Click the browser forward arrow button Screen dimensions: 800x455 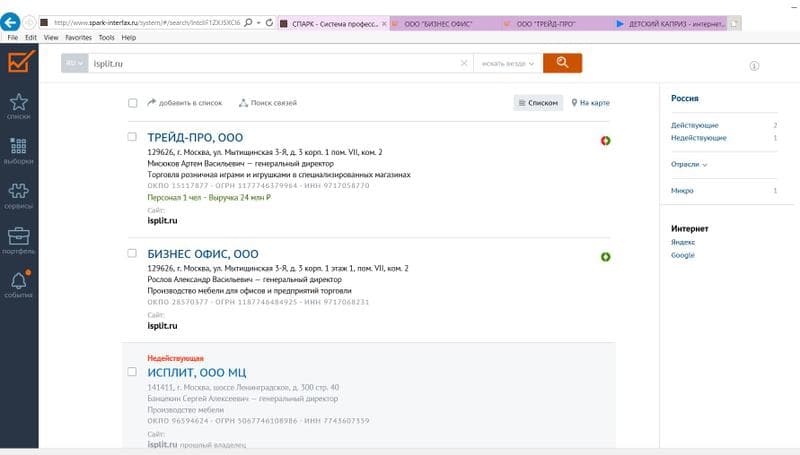click(29, 22)
